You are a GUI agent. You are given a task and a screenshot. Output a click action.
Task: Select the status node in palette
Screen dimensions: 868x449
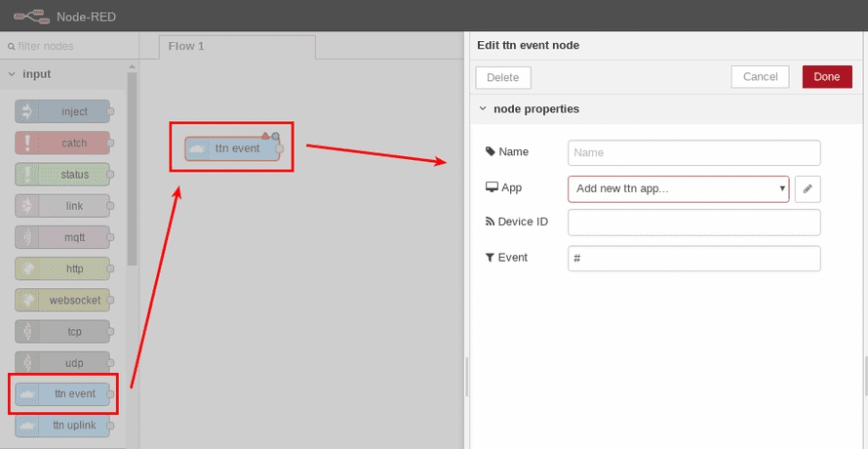click(x=63, y=175)
